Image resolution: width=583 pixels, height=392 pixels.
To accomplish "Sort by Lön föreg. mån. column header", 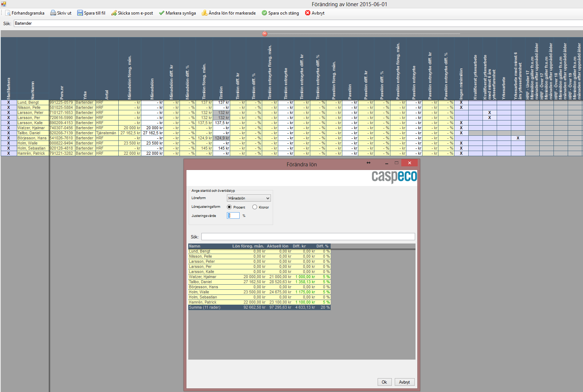I will point(248,246).
